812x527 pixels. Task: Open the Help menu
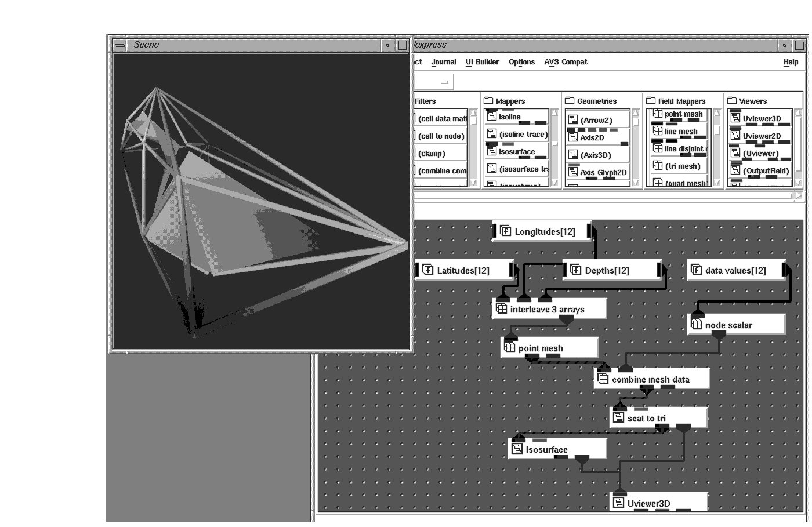click(x=790, y=62)
